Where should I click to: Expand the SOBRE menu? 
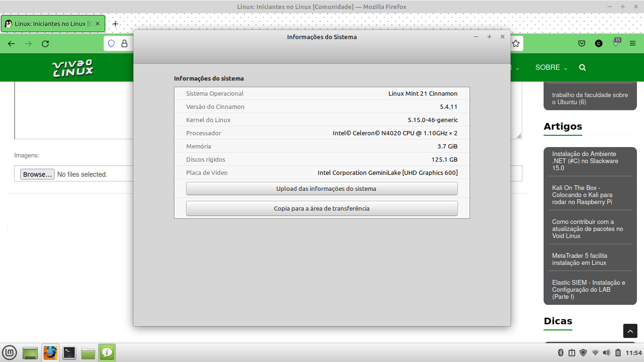pyautogui.click(x=551, y=67)
